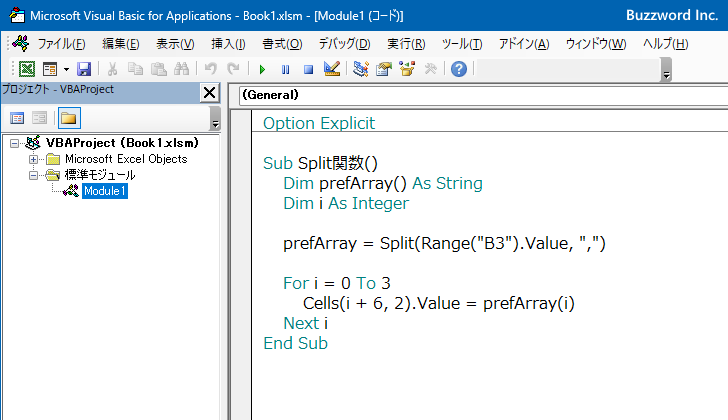Viewport: 728px width, 420px height.
Task: Click the For i = 0 To 3 line
Action: pyautogui.click(x=337, y=283)
